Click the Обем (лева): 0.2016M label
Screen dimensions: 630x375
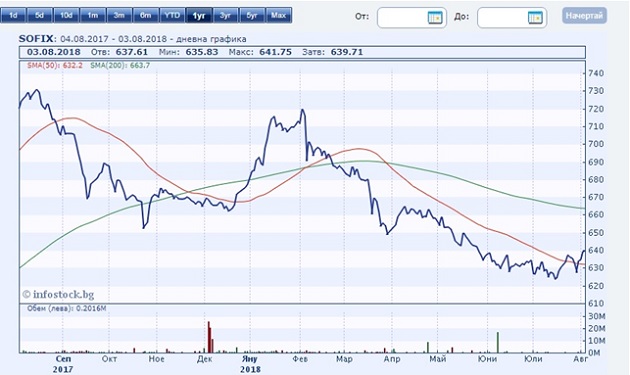[67, 308]
